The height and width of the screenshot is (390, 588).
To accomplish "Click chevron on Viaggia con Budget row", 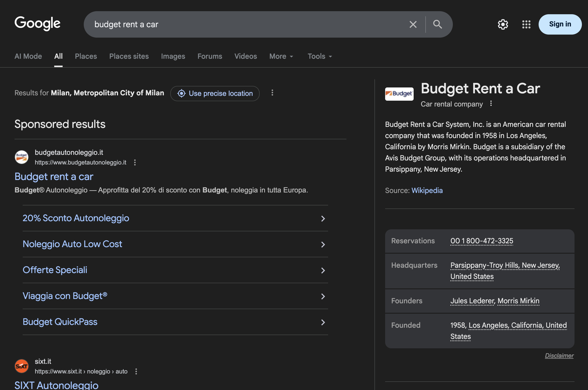I will [323, 296].
